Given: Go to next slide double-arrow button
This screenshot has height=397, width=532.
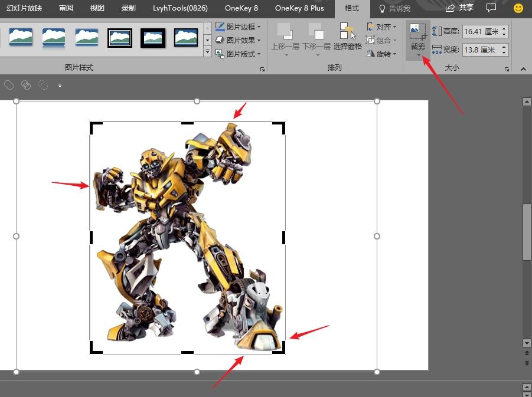Looking at the screenshot, I should pos(527,363).
